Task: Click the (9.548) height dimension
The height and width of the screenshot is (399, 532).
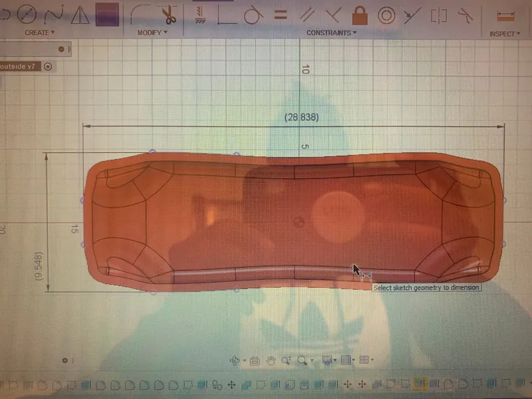Action: tap(39, 267)
